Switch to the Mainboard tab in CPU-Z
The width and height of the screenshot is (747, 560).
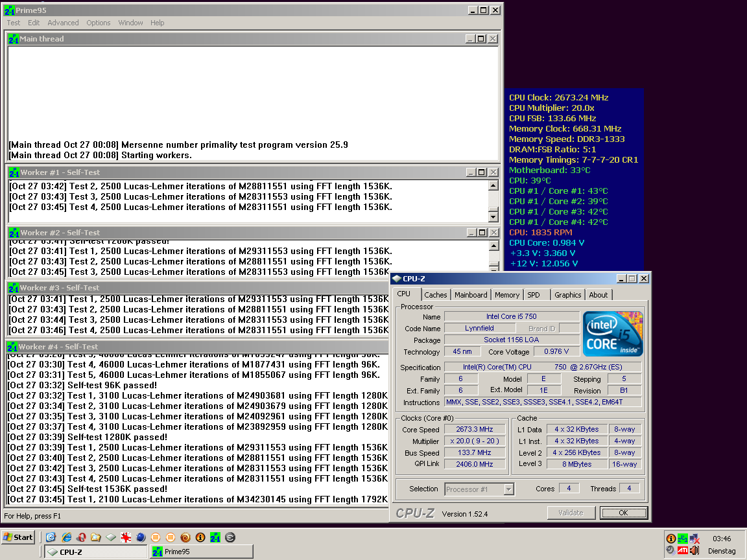(471, 295)
